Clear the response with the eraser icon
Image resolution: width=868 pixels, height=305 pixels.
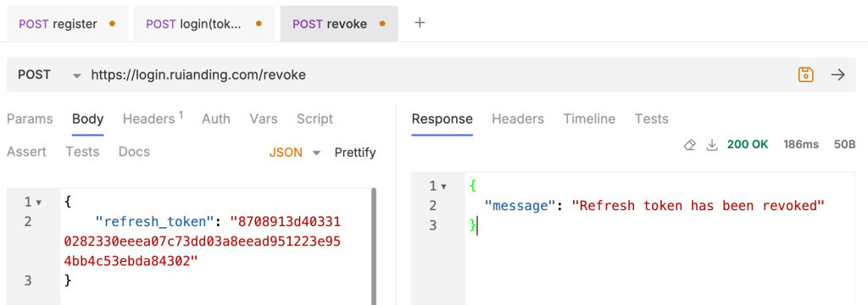click(x=689, y=145)
